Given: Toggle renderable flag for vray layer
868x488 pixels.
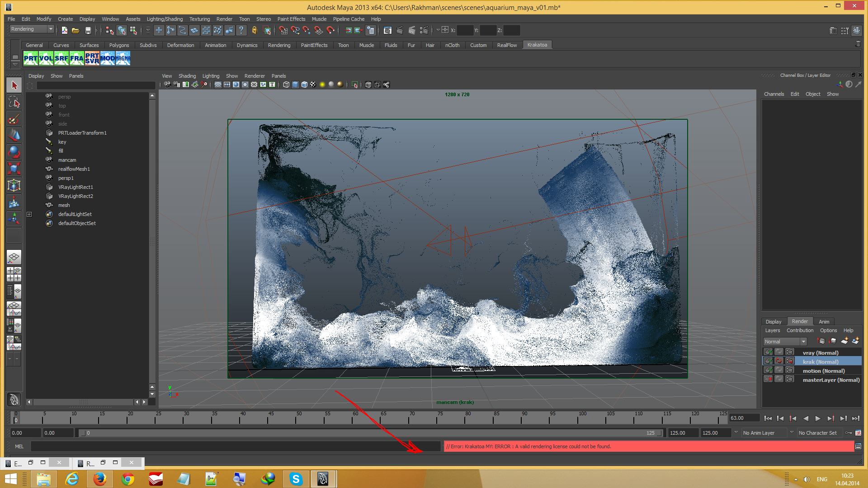Looking at the screenshot, I should click(x=768, y=352).
